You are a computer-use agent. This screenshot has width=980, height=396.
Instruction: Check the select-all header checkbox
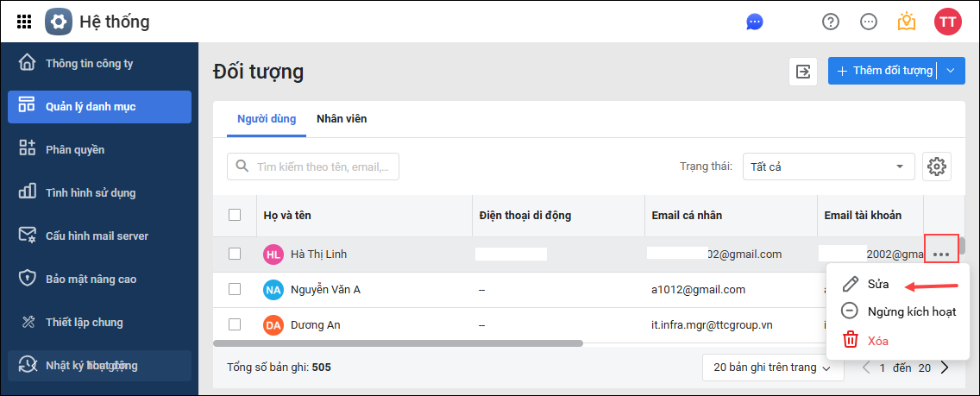[235, 215]
